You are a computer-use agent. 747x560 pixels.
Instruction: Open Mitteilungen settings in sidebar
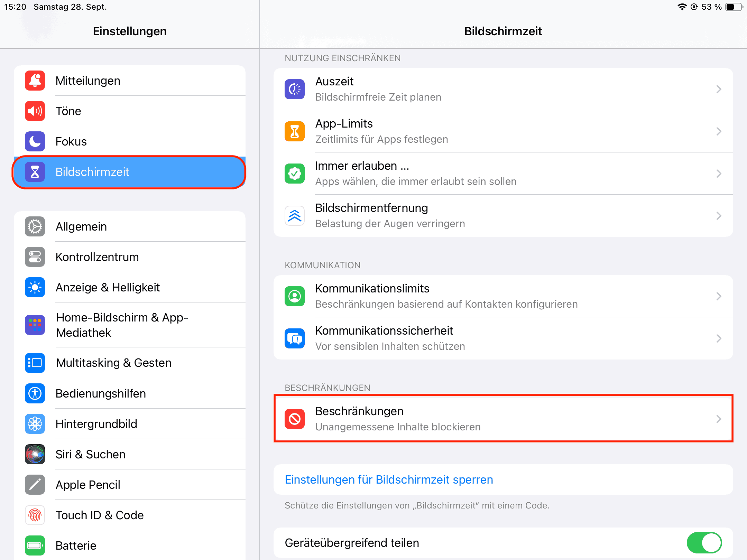pyautogui.click(x=130, y=81)
